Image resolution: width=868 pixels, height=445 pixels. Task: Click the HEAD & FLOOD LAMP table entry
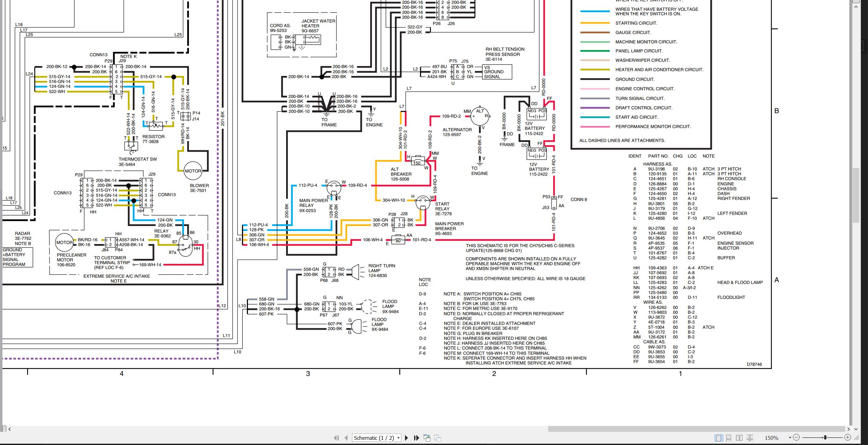point(740,283)
